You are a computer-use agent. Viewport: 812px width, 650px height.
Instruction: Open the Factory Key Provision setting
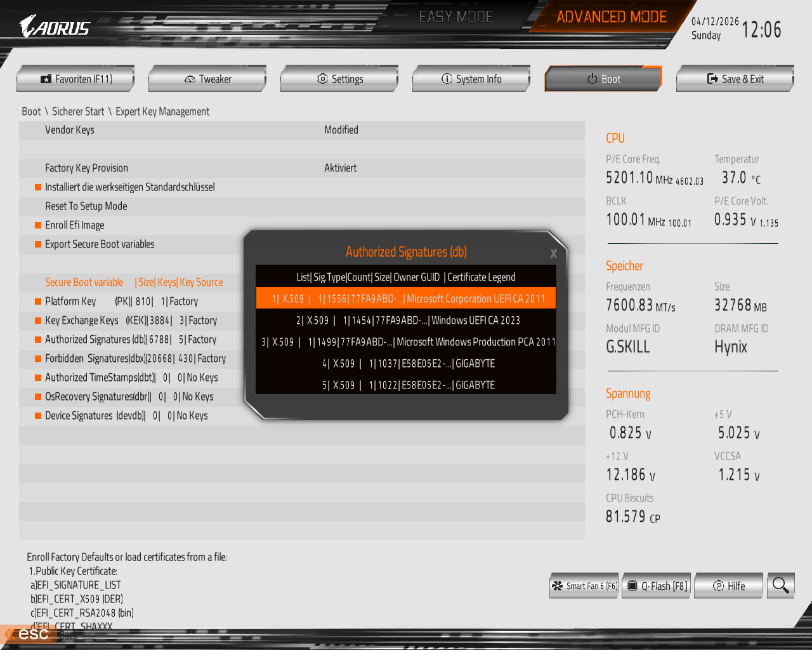pyautogui.click(x=302, y=168)
